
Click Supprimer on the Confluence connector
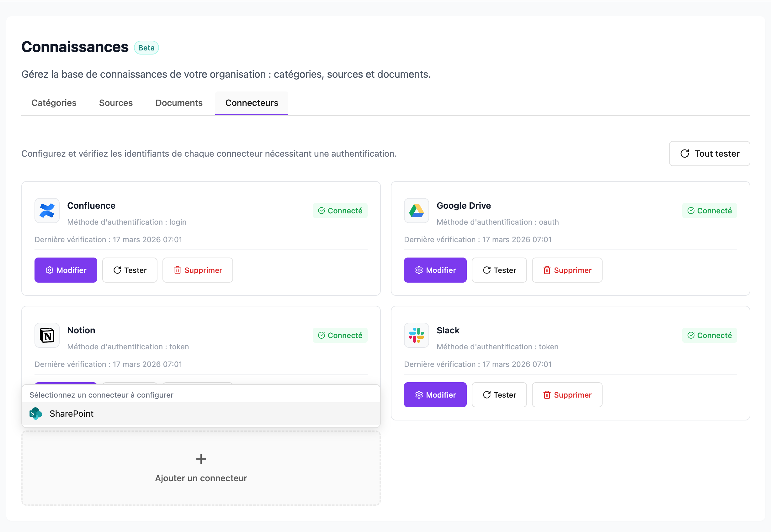[198, 270]
